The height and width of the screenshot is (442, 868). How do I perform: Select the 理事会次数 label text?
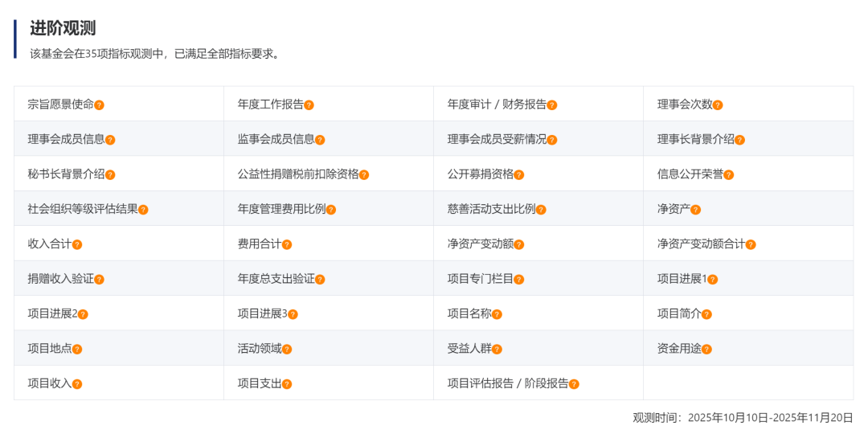(x=685, y=104)
